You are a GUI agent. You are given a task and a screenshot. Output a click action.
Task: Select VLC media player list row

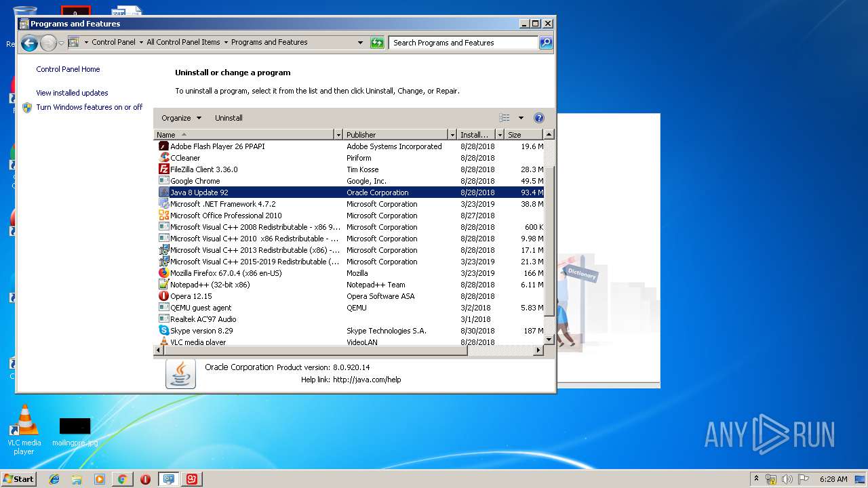350,342
